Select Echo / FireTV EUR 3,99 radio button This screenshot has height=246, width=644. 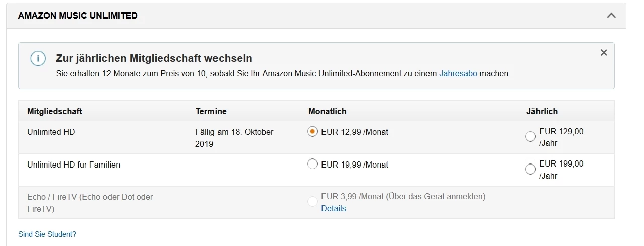click(312, 201)
